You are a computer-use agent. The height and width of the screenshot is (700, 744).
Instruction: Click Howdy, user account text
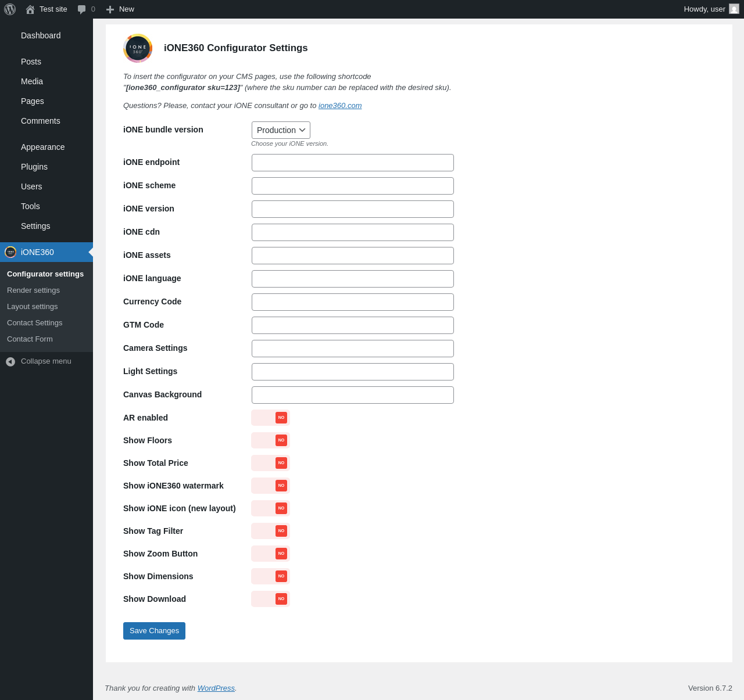704,9
